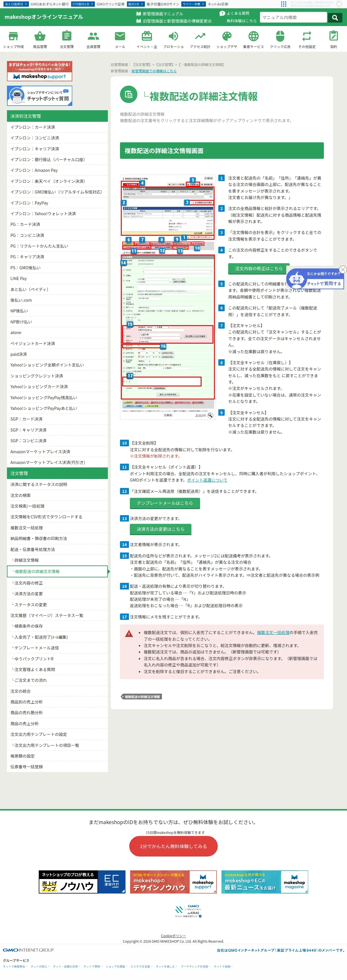
Task: Click makeshopオンラインマニュアル site title
Action: 44,17
